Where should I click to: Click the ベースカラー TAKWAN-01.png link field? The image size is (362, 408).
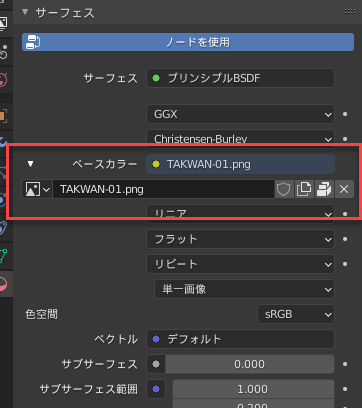pyautogui.click(x=240, y=164)
